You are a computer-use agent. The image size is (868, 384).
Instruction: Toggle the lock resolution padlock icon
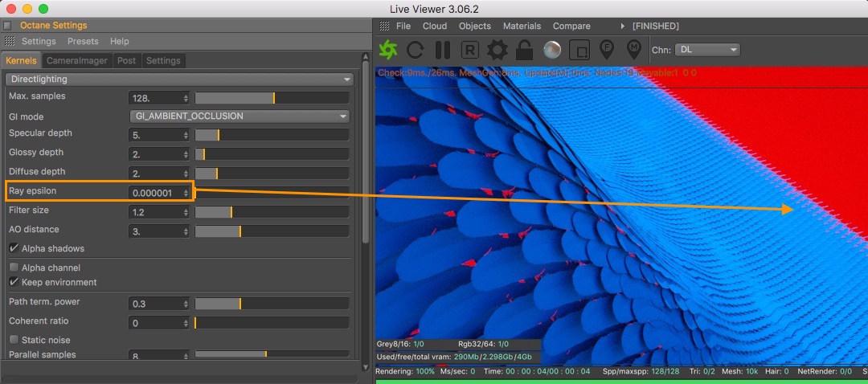(x=524, y=50)
